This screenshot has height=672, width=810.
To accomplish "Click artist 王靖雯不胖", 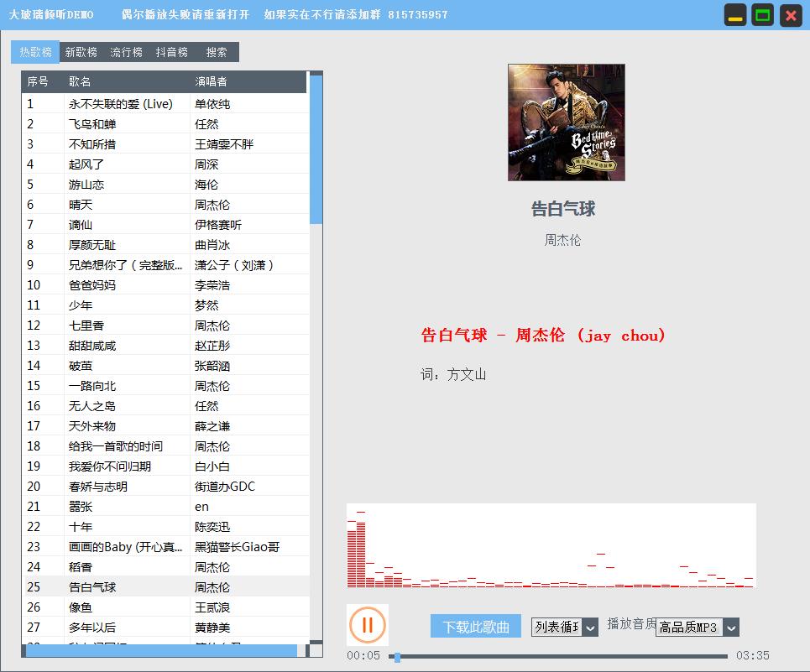I will [x=223, y=144].
